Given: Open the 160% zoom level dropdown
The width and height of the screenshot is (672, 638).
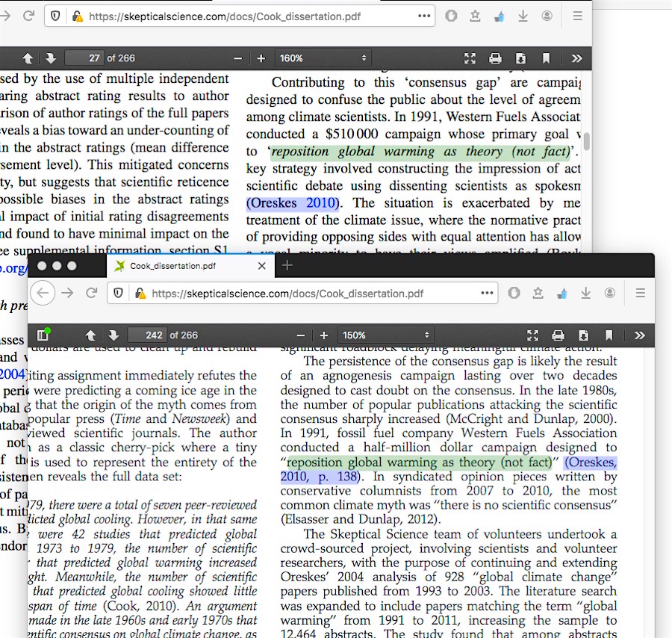Looking at the screenshot, I should 323,58.
